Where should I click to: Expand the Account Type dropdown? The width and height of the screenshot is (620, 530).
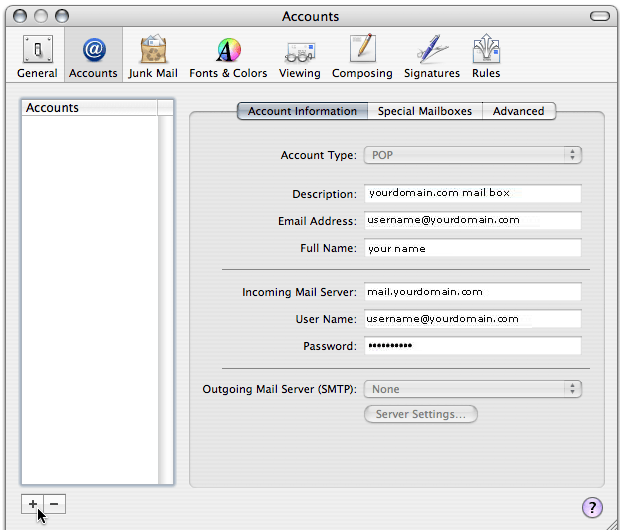pyautogui.click(x=473, y=155)
